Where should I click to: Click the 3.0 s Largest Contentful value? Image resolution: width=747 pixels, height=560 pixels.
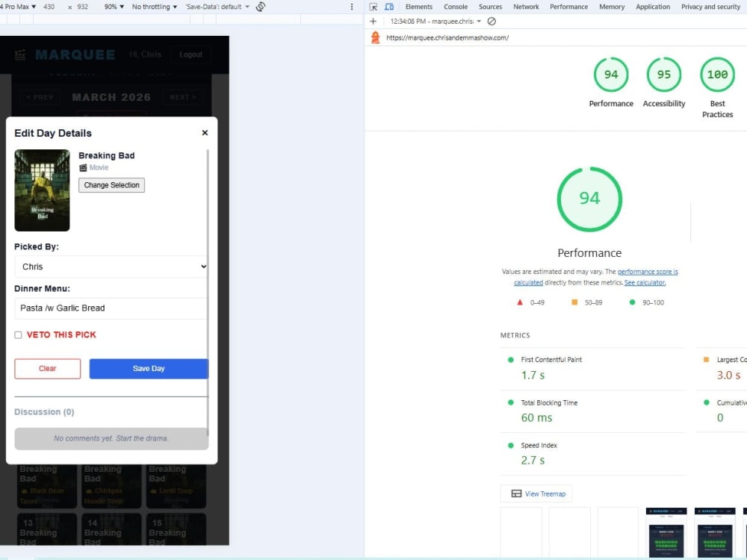point(728,376)
